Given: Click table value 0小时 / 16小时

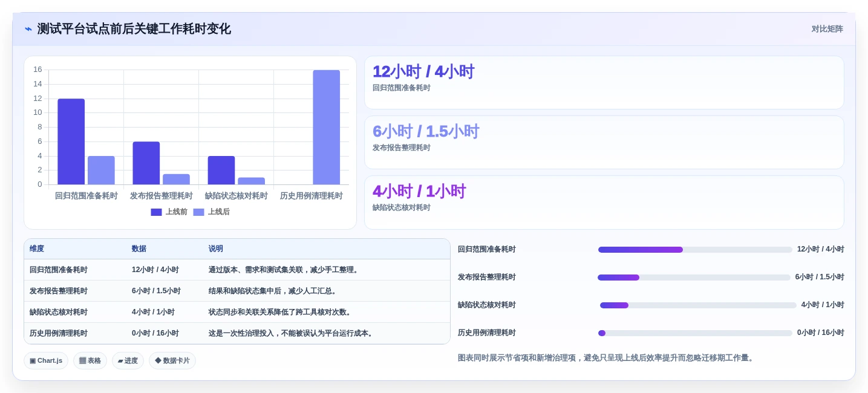Looking at the screenshot, I should coord(155,333).
